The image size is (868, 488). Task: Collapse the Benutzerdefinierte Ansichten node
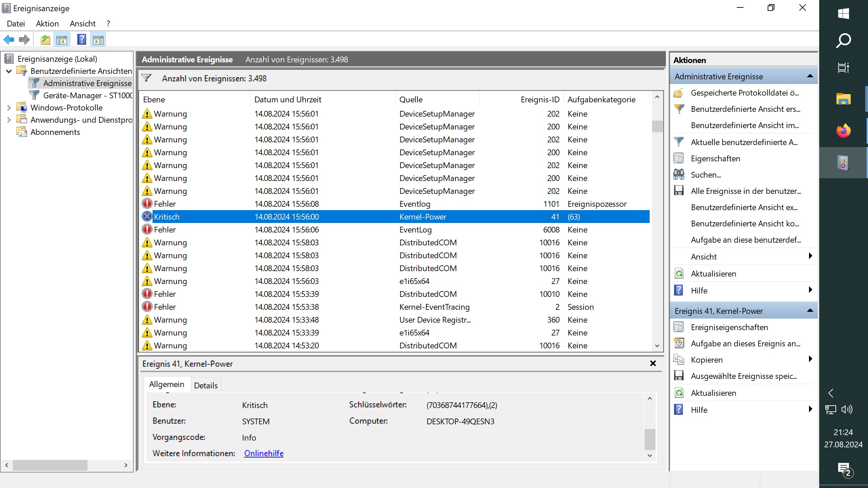pos(9,71)
